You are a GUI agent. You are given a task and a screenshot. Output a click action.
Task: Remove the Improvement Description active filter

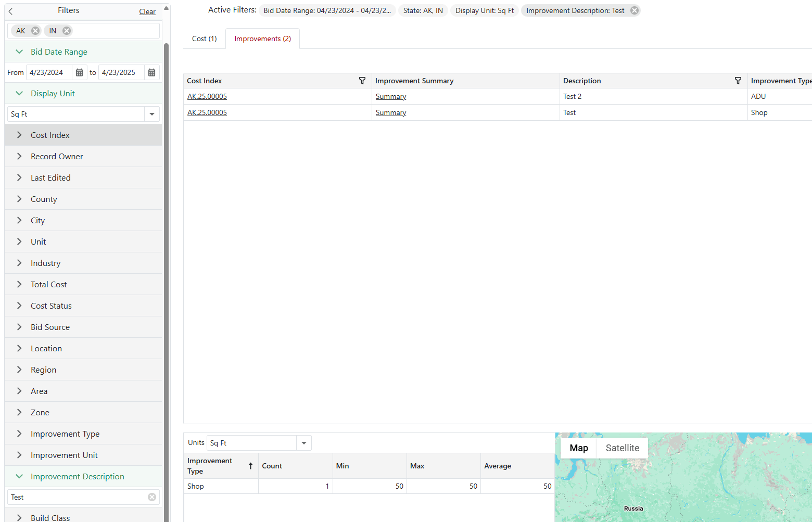[634, 10]
